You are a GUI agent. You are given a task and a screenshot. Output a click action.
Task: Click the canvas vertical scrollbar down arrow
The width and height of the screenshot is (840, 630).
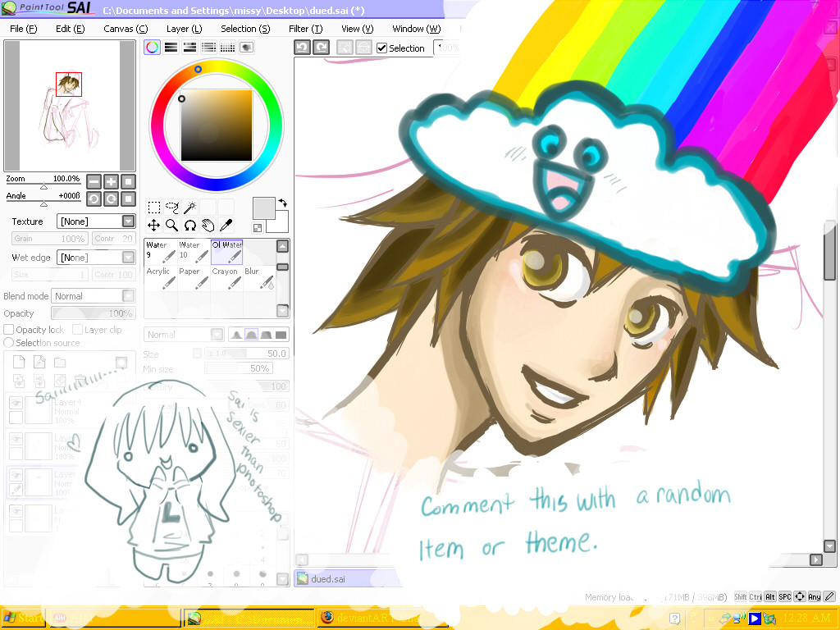[x=829, y=546]
